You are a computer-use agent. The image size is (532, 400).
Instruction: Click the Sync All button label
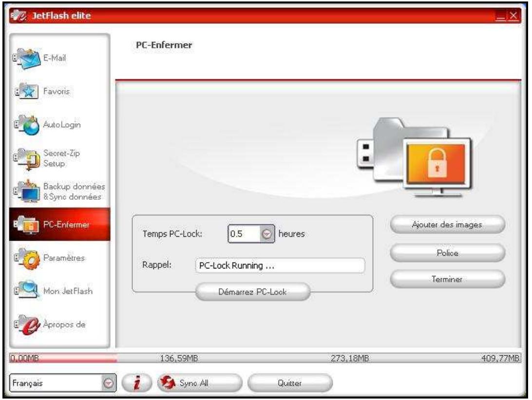click(x=194, y=382)
